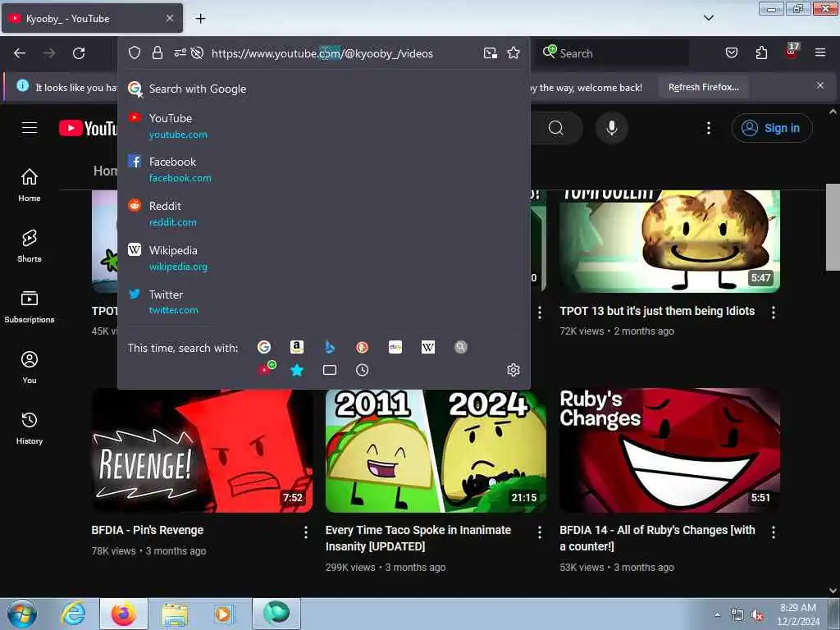Open Shorts in the sidebar
Image resolution: width=840 pixels, height=630 pixels.
point(30,246)
